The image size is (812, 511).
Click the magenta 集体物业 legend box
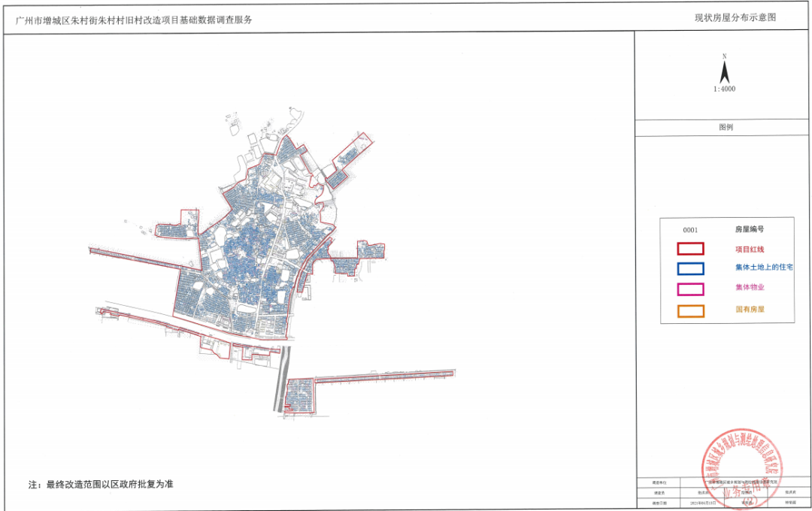click(x=690, y=289)
